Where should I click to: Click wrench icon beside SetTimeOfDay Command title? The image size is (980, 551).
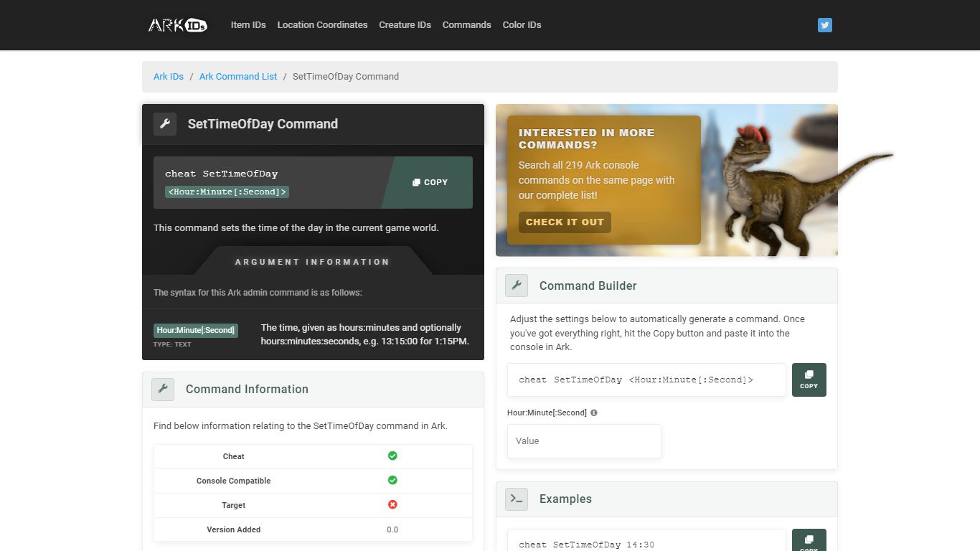pyautogui.click(x=165, y=123)
